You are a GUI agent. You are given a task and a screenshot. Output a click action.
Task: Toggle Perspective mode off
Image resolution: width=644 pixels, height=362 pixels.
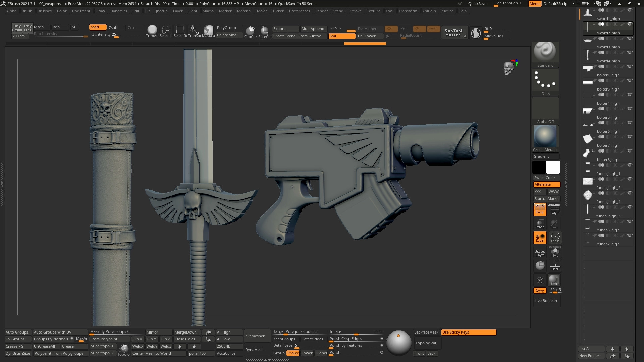pos(540,209)
